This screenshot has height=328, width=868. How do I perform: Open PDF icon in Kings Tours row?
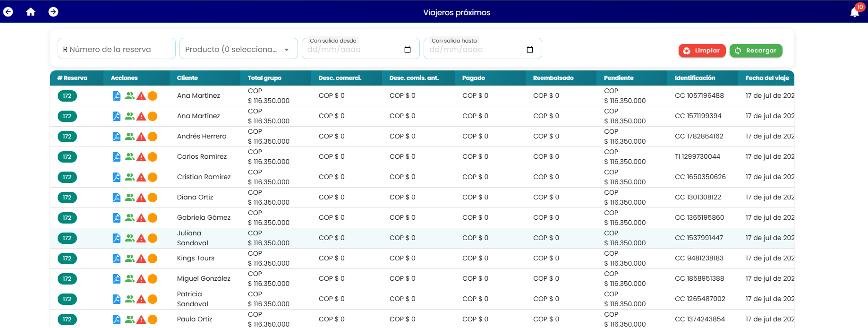(117, 259)
